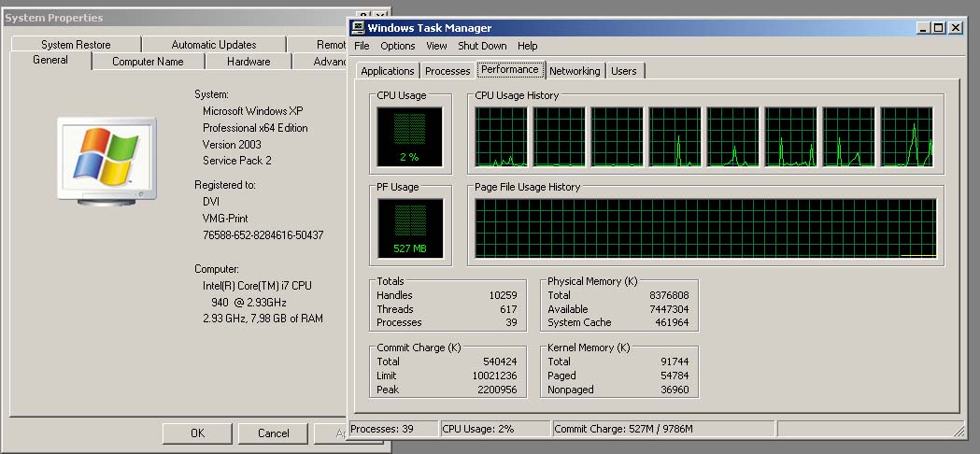Viewport: 980px width, 454px height.
Task: Select the Performance tab
Action: pos(509,69)
